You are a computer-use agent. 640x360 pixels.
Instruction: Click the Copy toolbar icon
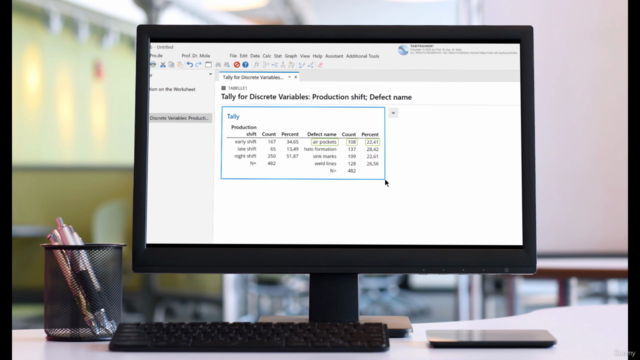click(171, 65)
